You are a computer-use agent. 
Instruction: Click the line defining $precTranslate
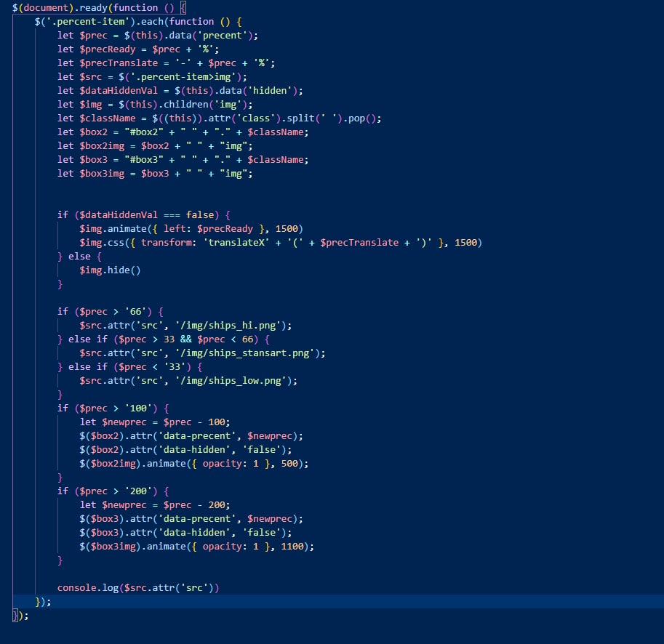(x=166, y=63)
